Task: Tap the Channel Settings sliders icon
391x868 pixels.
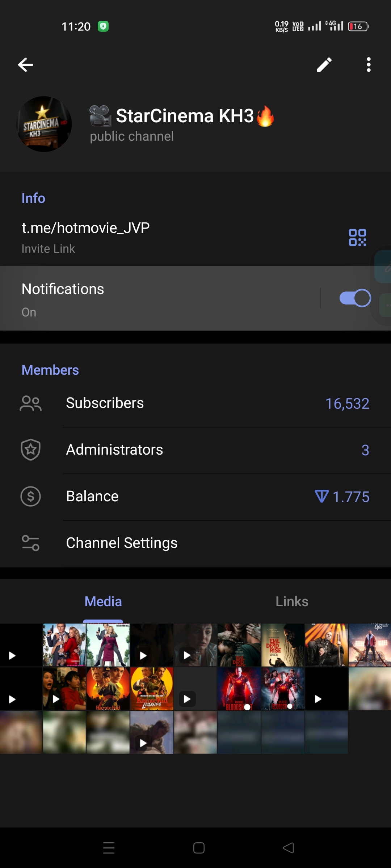Action: 31,543
